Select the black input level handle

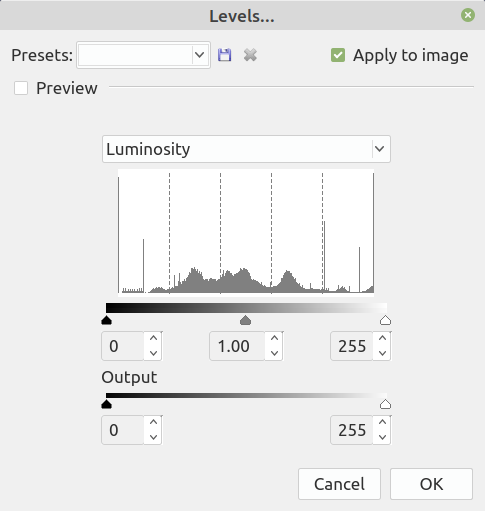pyautogui.click(x=106, y=320)
